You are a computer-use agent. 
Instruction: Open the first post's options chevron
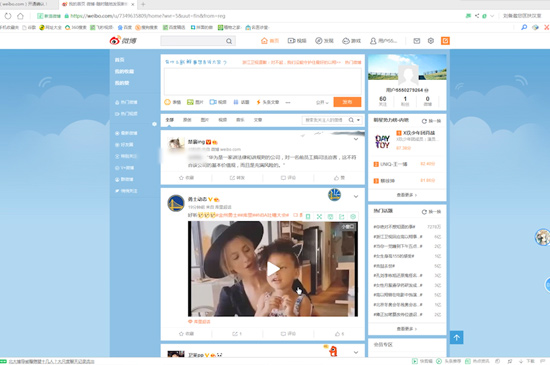[x=356, y=139]
